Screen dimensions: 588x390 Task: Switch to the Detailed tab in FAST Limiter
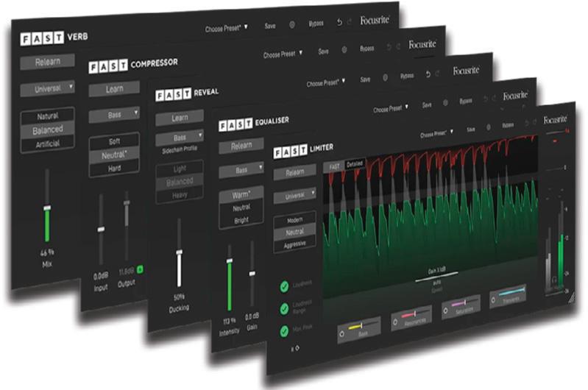355,164
